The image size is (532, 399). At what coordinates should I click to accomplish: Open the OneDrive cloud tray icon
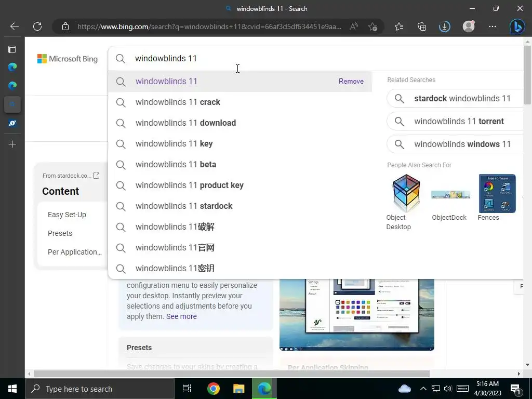pyautogui.click(x=404, y=389)
